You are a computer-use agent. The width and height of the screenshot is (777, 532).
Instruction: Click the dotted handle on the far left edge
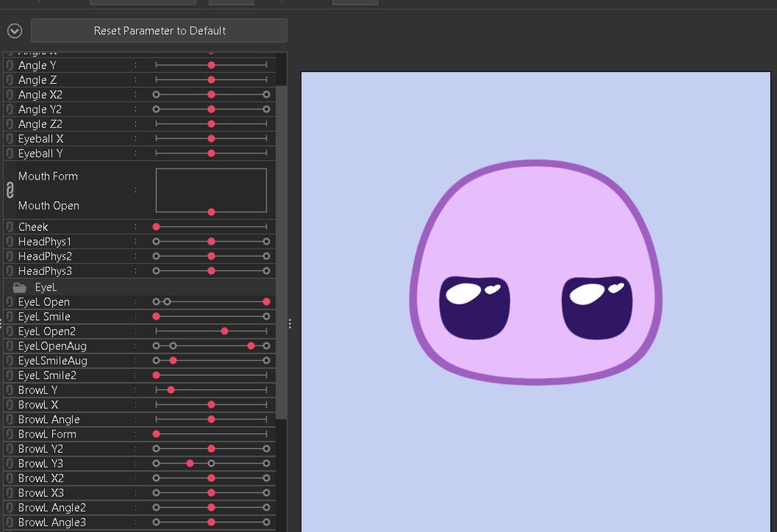click(x=2, y=322)
